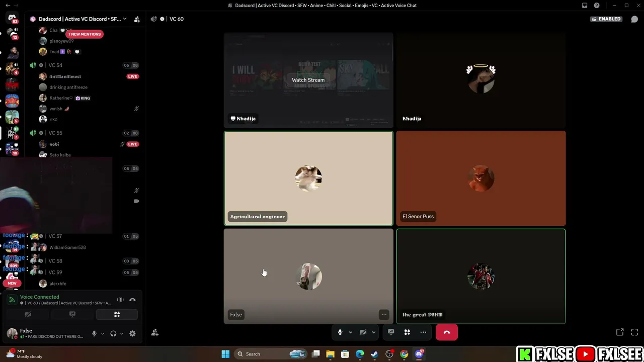Screen dimensions: 644x362
Task: Enter full screen call view
Action: [634, 332]
